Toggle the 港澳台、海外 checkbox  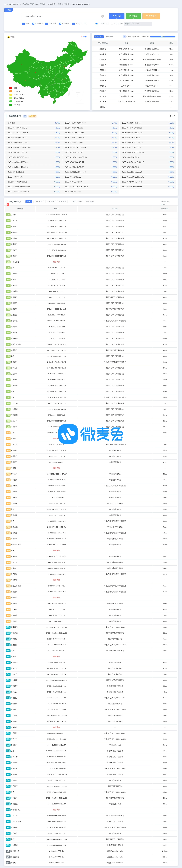pyautogui.click(x=73, y=24)
